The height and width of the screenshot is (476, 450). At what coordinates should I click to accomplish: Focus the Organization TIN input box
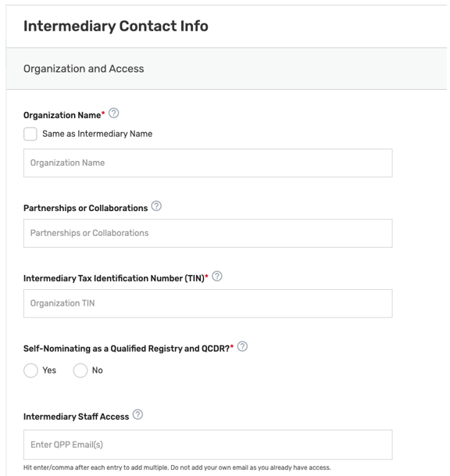click(208, 303)
